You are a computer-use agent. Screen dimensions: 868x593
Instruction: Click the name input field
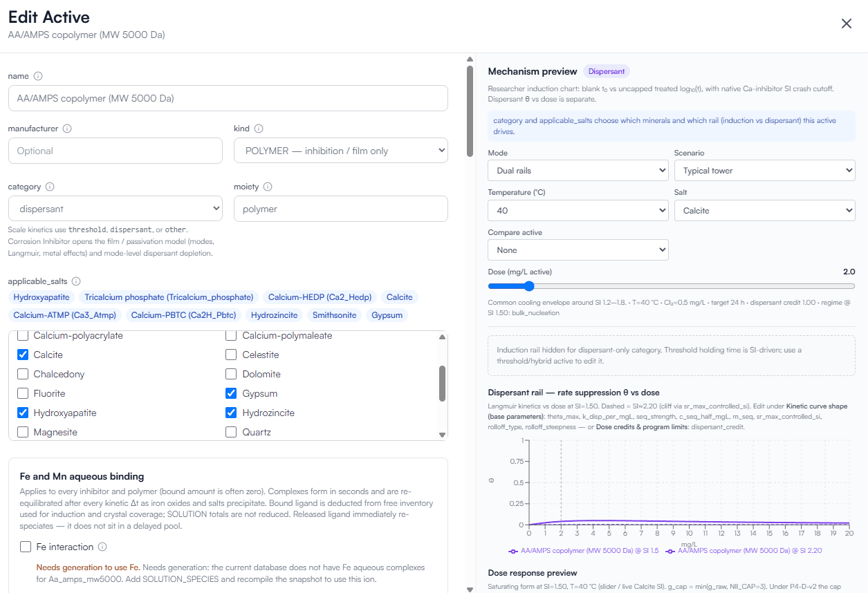(x=228, y=98)
